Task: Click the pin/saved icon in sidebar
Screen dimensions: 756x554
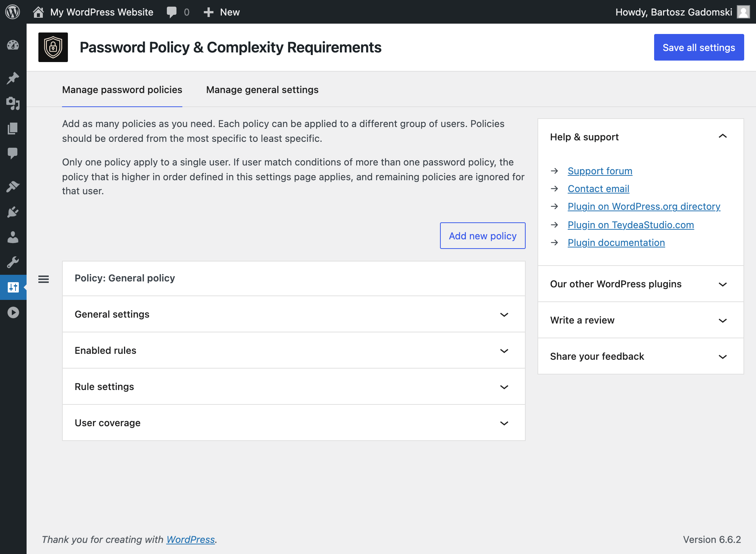Action: [14, 78]
